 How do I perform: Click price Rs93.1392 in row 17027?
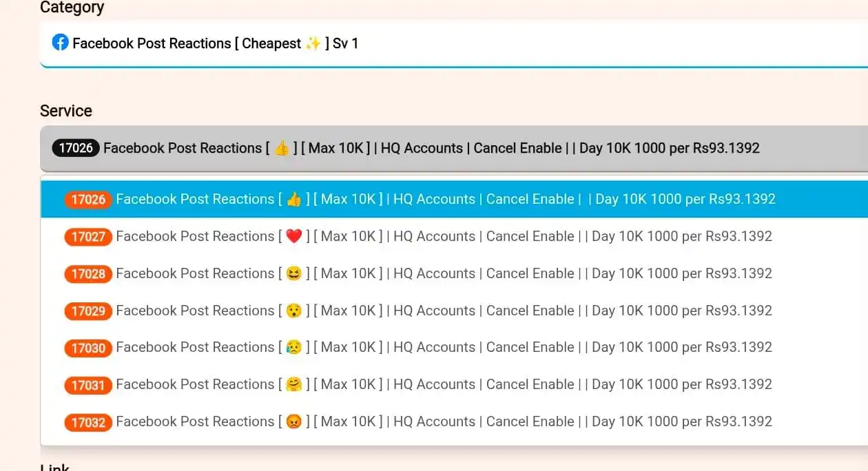pos(738,236)
